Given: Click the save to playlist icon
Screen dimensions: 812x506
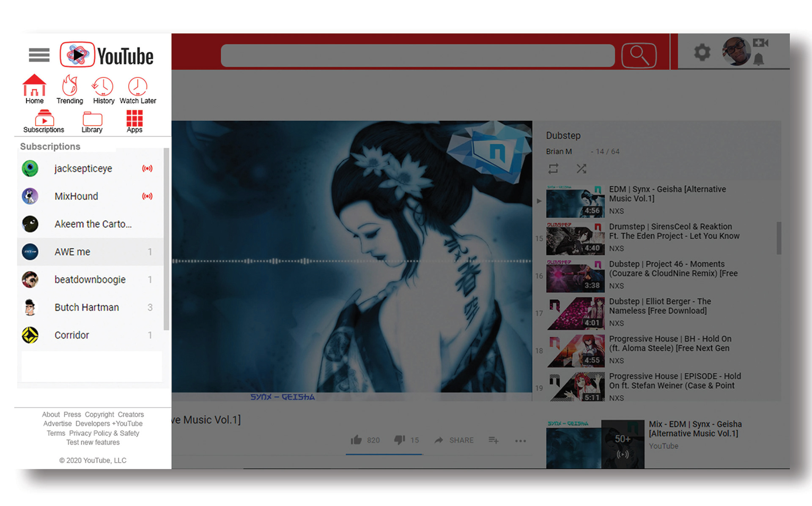Looking at the screenshot, I should pyautogui.click(x=494, y=440).
